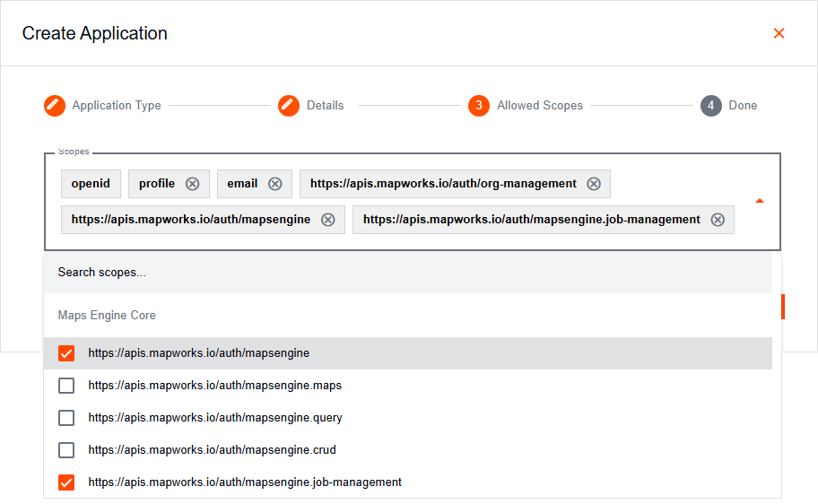Viewport: 818px width, 504px height.
Task: Remove the profile scope chip
Action: click(x=193, y=184)
